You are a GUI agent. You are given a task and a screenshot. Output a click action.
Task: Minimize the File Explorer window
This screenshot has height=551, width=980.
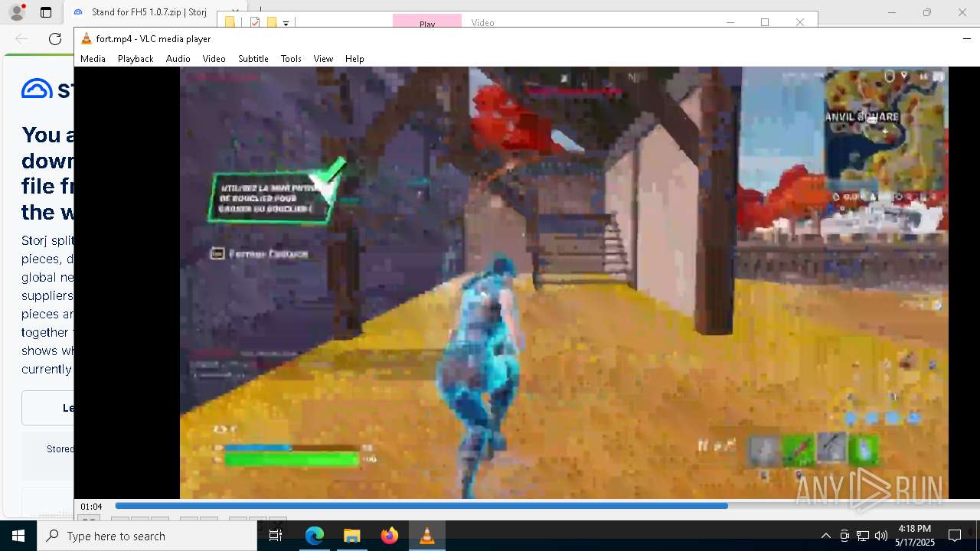coord(730,21)
